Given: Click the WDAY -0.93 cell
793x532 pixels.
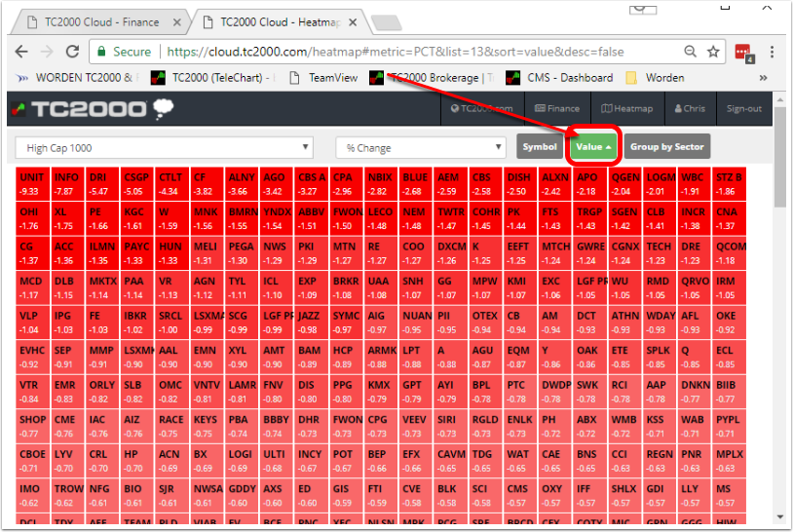Looking at the screenshot, I should pyautogui.click(x=661, y=323).
